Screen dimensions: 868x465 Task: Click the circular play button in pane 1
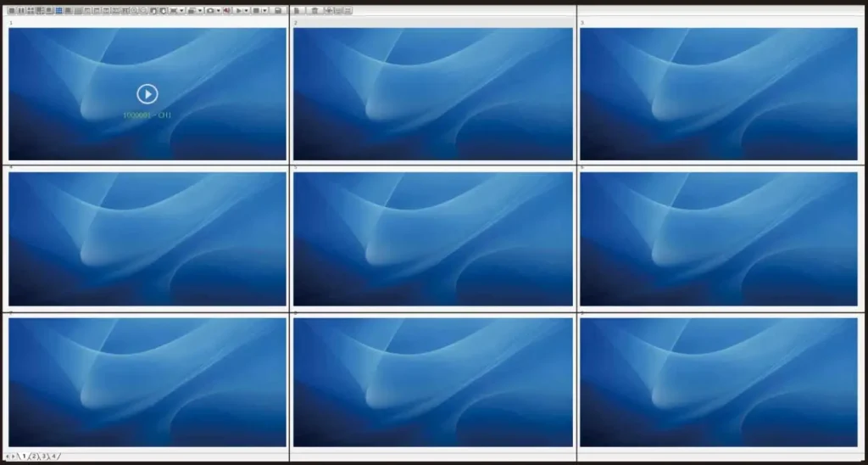point(147,94)
